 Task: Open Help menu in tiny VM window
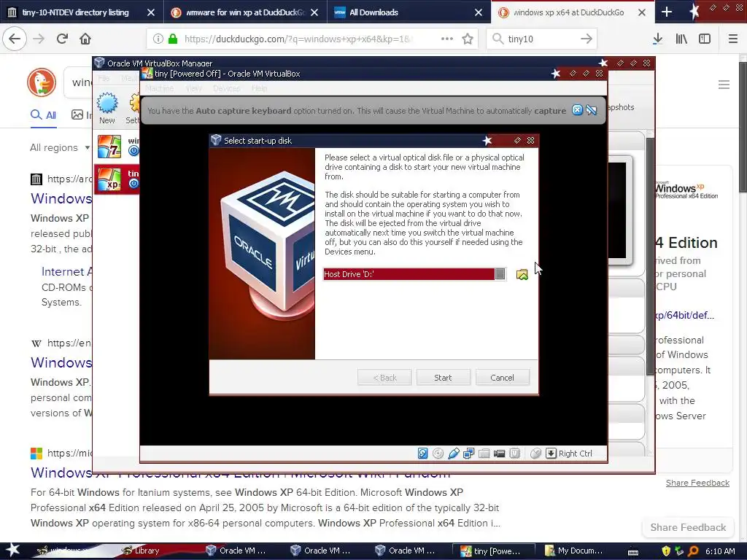coord(260,88)
